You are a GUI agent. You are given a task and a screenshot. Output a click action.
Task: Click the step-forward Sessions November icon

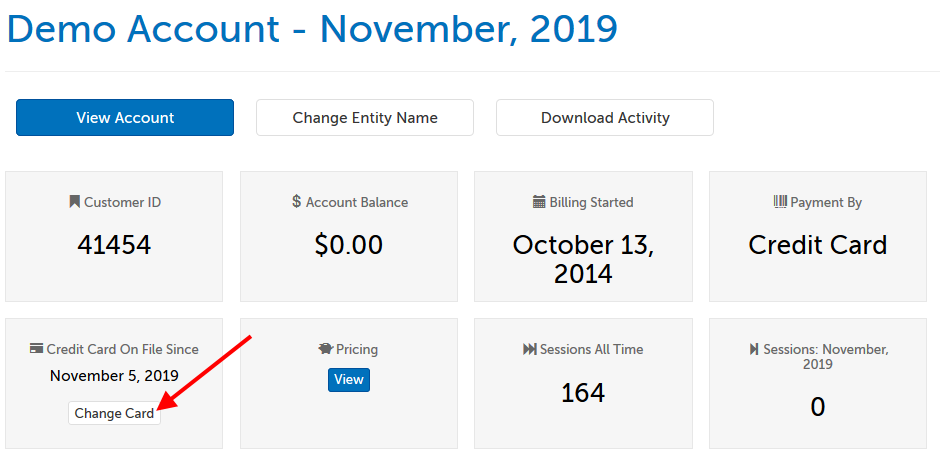coord(754,349)
